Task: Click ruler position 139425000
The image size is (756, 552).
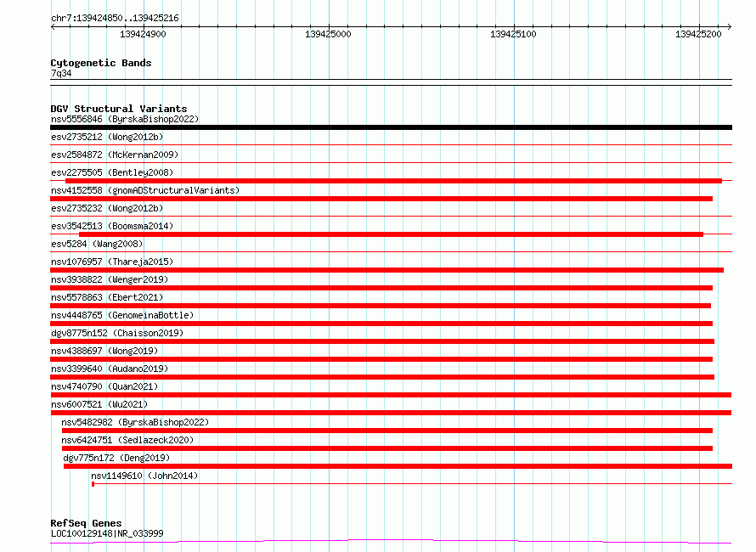Action: coord(328,34)
